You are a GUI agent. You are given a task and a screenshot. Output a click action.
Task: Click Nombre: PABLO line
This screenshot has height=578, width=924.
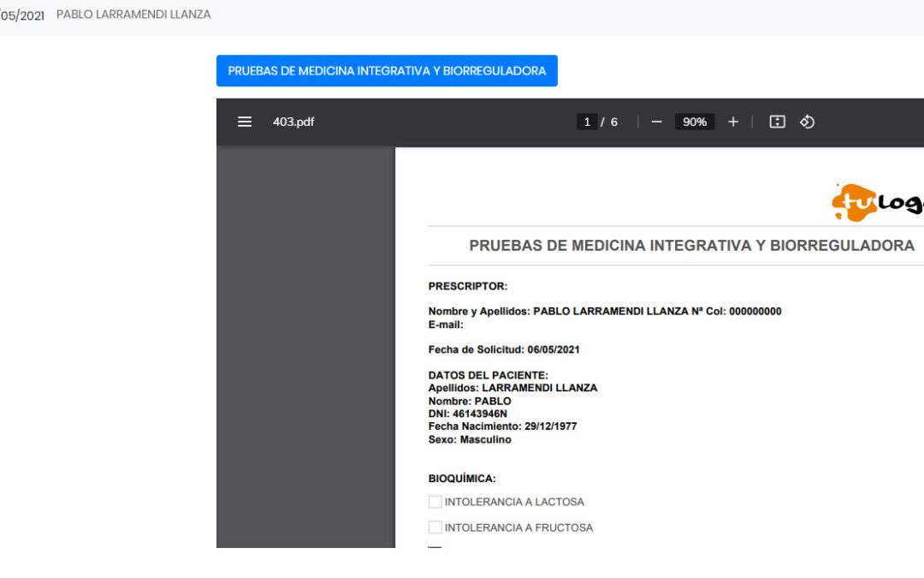point(470,401)
